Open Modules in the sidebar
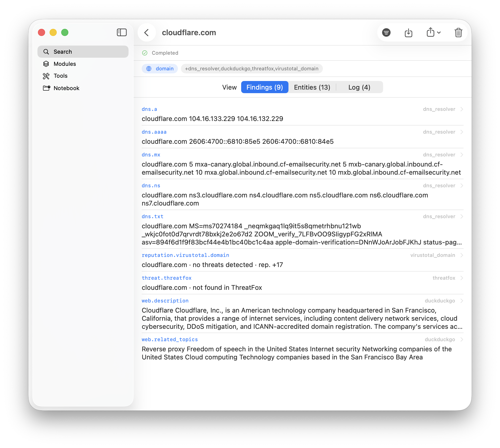Screen dimensions: 500x448 click(83, 64)
